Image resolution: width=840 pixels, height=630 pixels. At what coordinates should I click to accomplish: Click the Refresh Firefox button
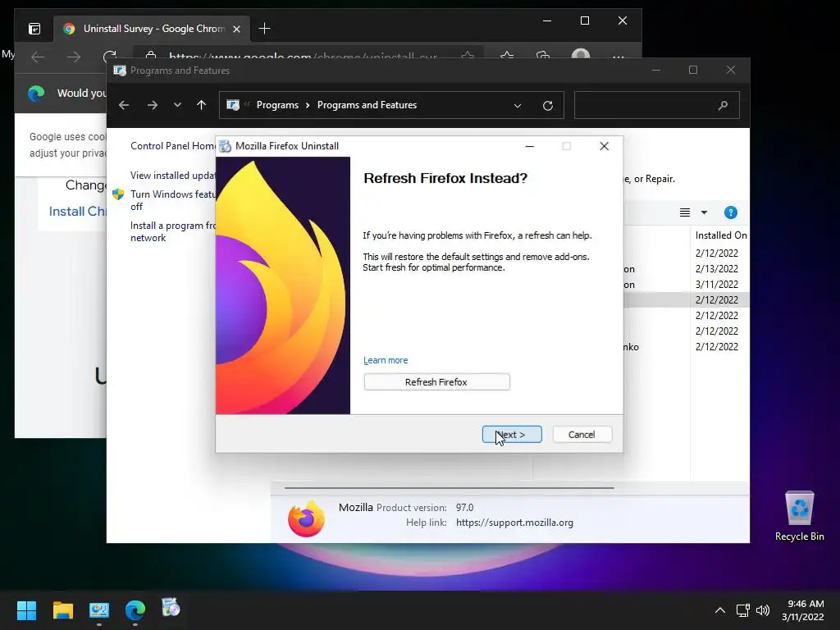(x=436, y=382)
